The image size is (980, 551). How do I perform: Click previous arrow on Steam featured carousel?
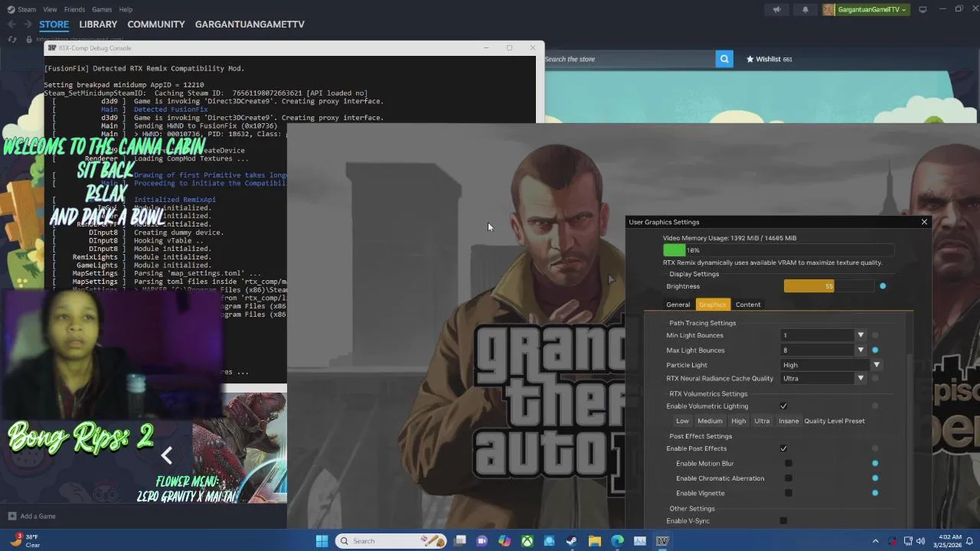tap(166, 455)
